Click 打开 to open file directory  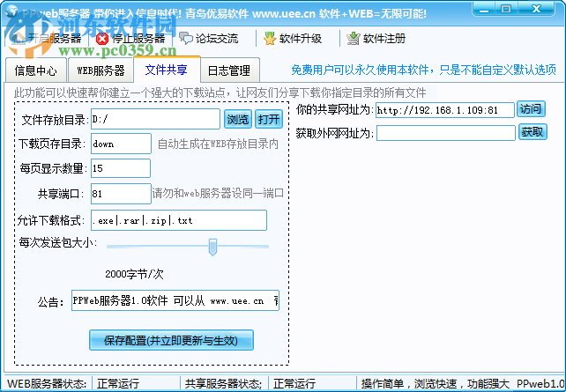pyautogui.click(x=269, y=119)
